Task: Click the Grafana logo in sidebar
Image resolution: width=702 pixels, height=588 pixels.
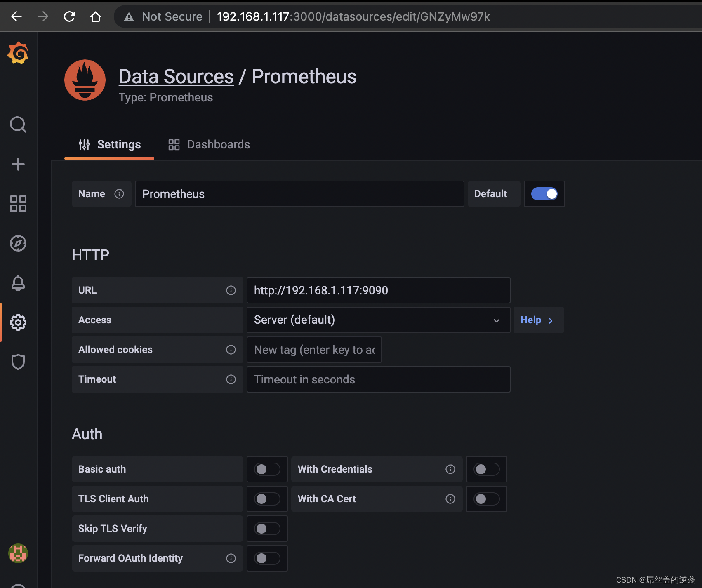Action: [x=18, y=53]
